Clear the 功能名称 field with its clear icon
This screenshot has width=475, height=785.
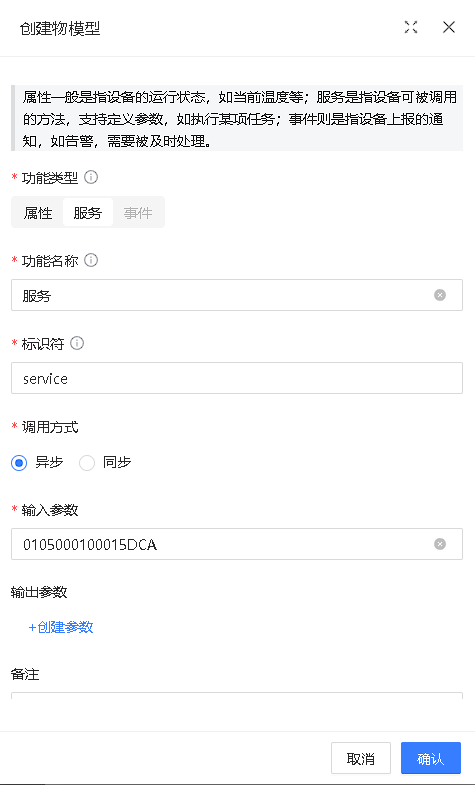(x=440, y=295)
